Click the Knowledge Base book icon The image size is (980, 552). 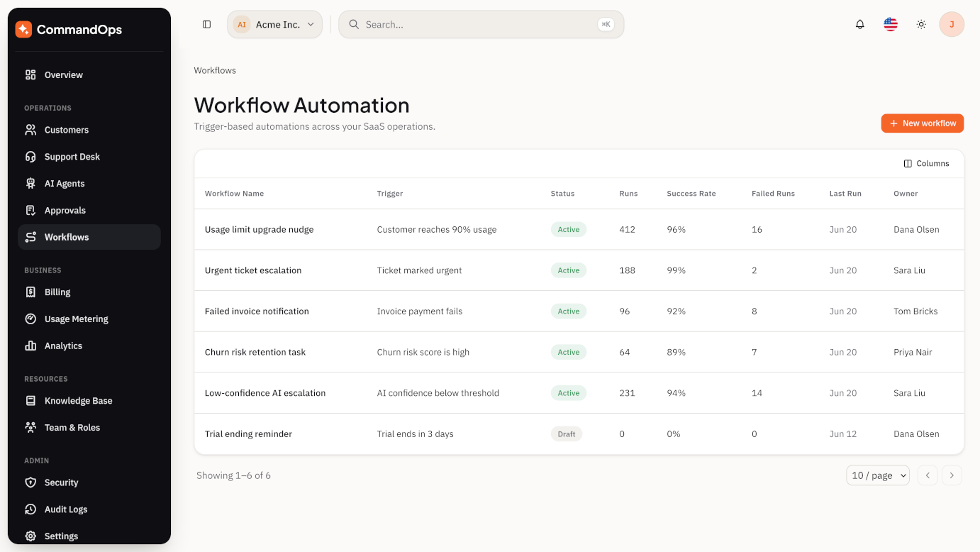pyautogui.click(x=30, y=401)
